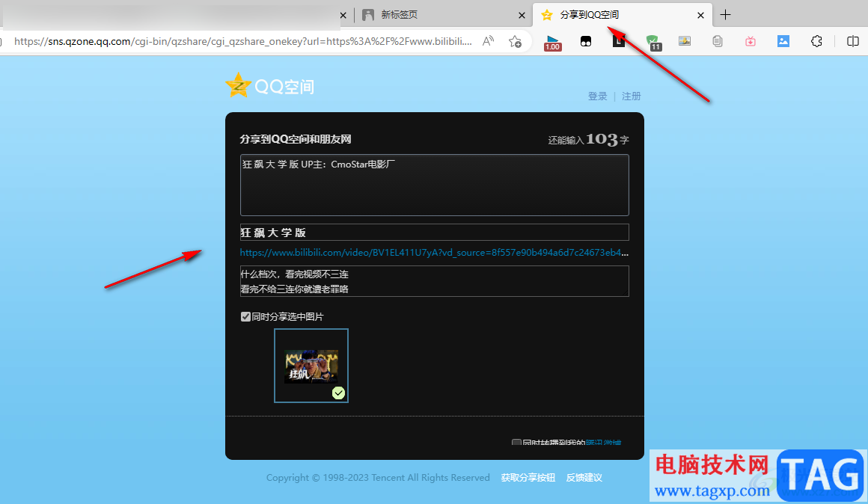This screenshot has height=504, width=868.
Task: Uncheck 同时分享选中图片 checkbox
Action: click(245, 316)
